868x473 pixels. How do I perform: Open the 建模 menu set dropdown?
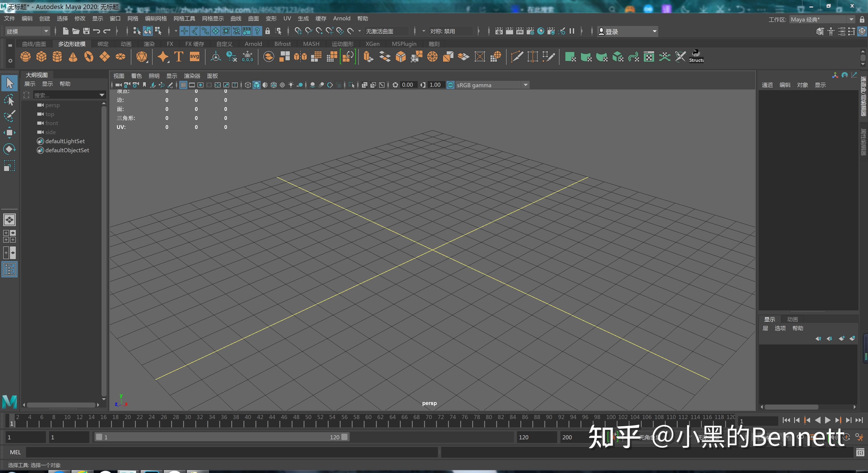click(x=28, y=31)
